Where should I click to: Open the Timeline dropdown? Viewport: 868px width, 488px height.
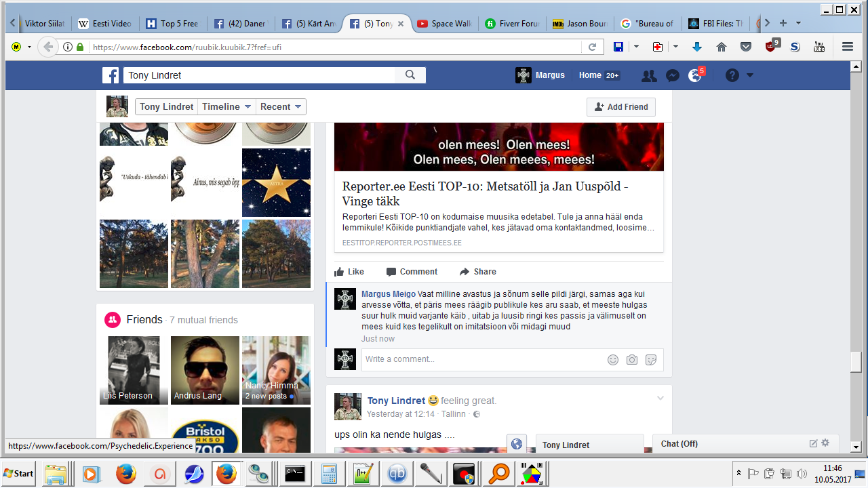coord(226,106)
